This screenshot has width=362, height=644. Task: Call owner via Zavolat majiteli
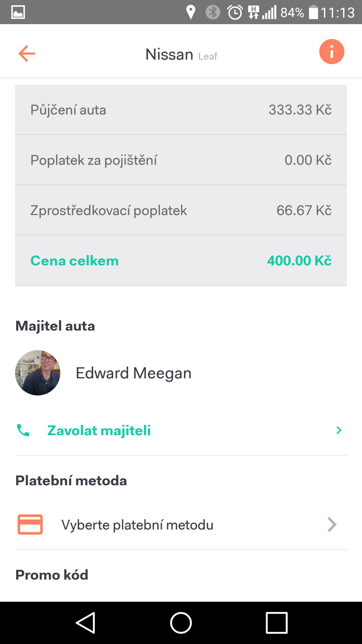[99, 430]
